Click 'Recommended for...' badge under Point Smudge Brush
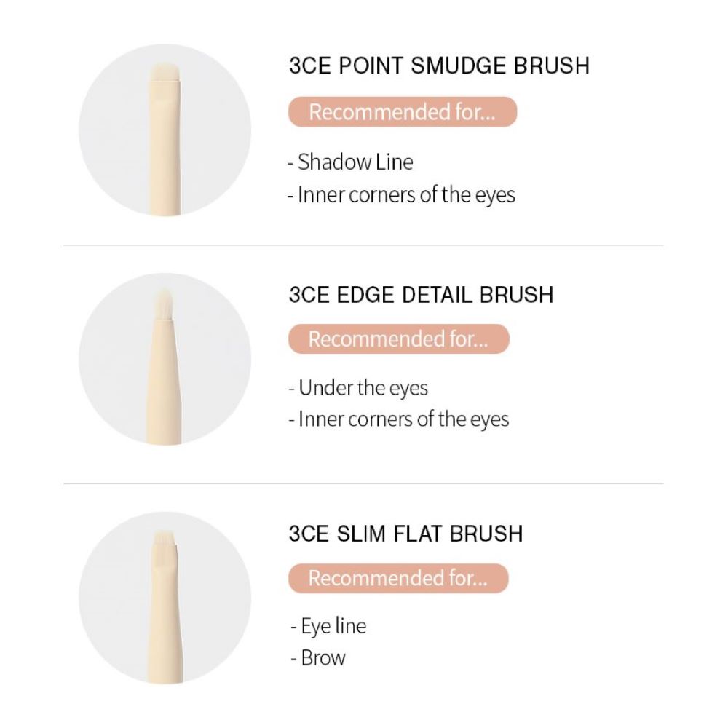 click(403, 112)
